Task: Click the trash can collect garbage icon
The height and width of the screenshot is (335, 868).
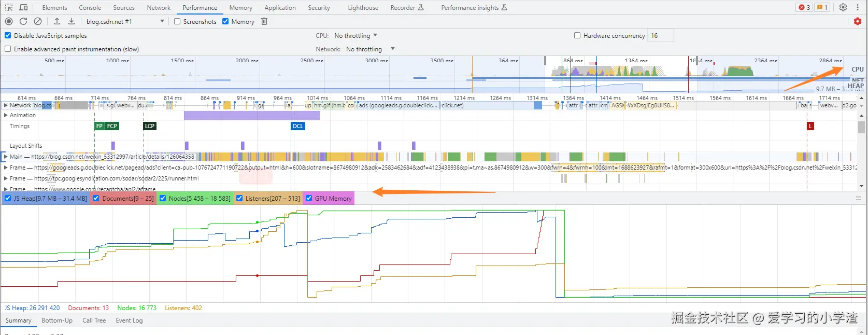Action: [x=264, y=21]
